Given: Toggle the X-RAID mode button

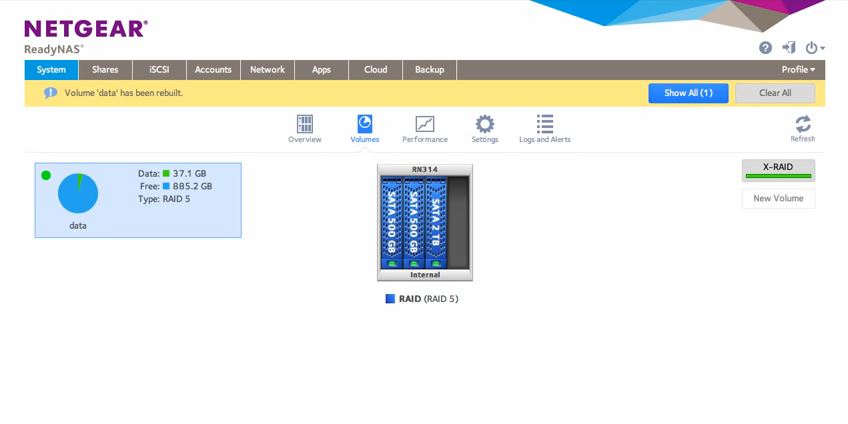Looking at the screenshot, I should (778, 170).
